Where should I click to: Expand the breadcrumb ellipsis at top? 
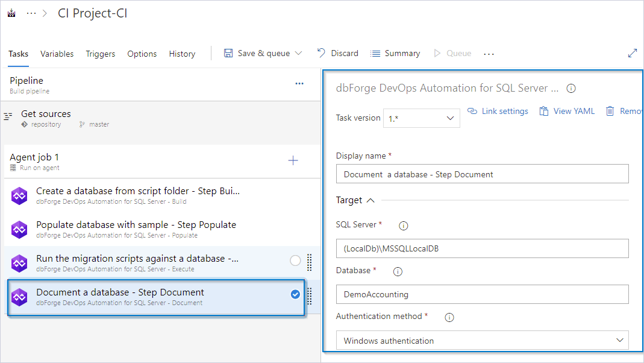pyautogui.click(x=31, y=13)
